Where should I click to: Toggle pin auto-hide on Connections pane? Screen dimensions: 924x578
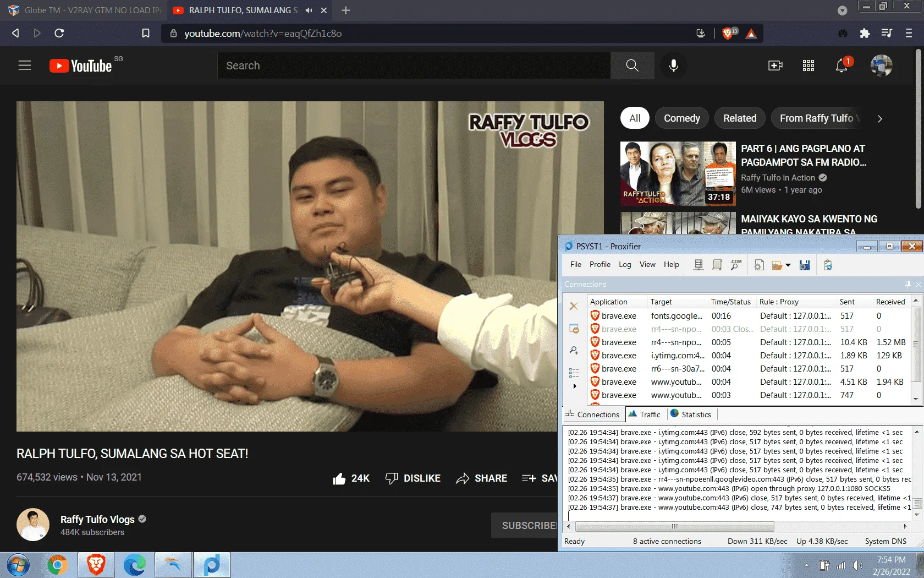click(x=908, y=284)
